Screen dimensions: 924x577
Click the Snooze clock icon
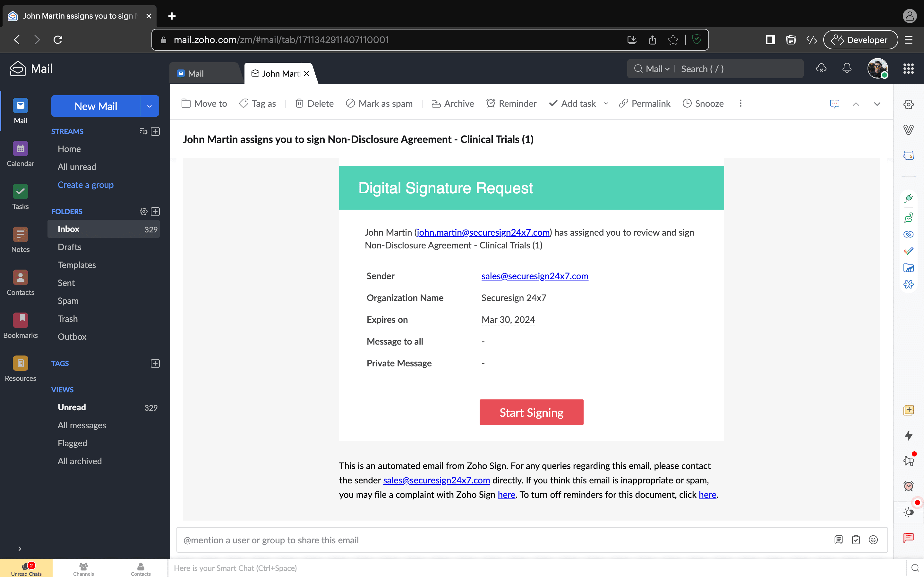point(687,104)
